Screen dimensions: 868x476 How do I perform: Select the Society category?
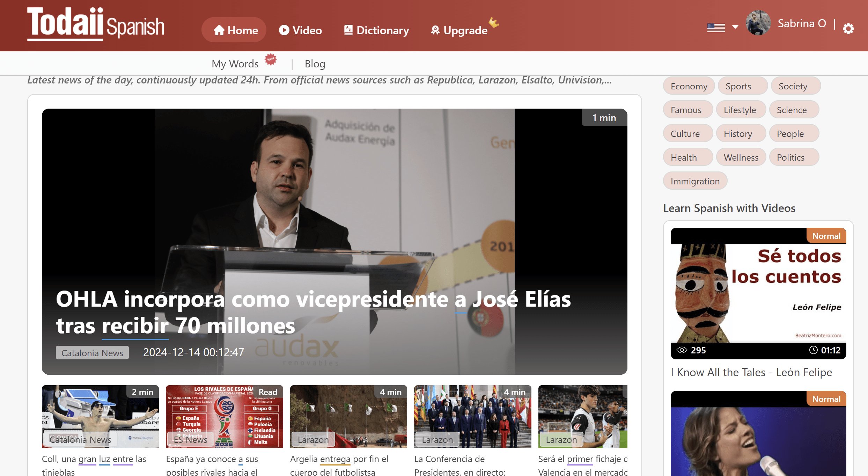tap(796, 86)
